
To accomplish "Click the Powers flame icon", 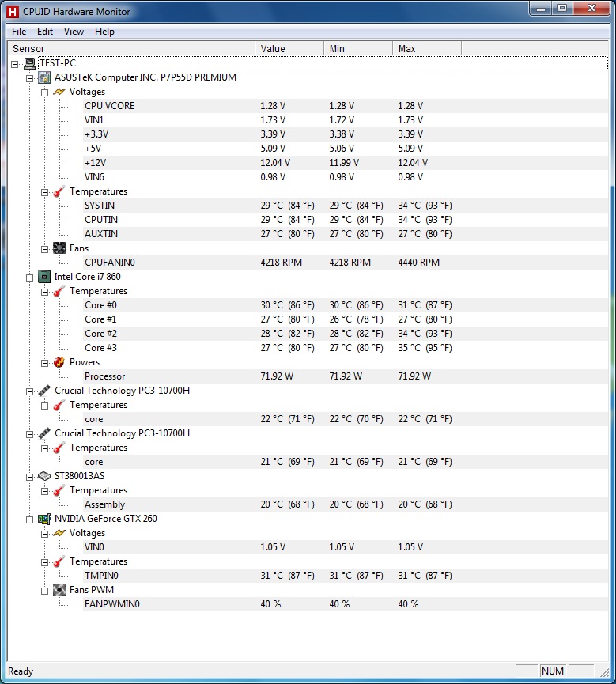I will 59,362.
